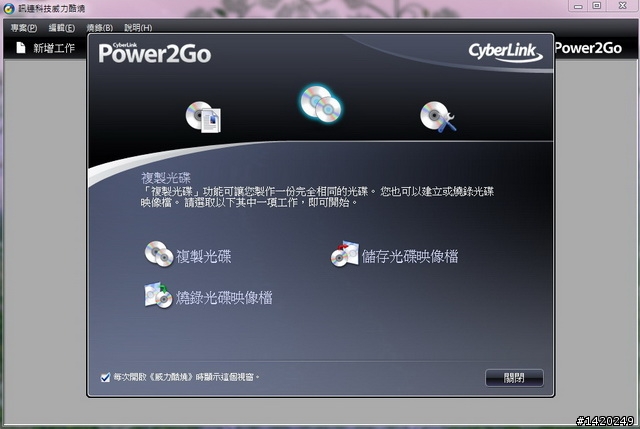The width and height of the screenshot is (640, 429).
Task: Select the data disc category icon
Action: coord(203,117)
